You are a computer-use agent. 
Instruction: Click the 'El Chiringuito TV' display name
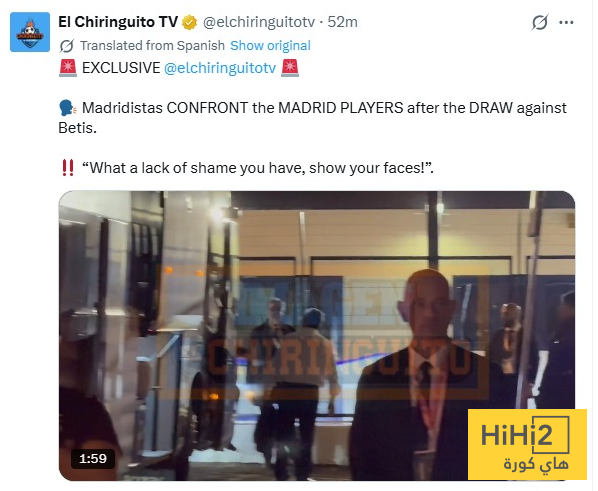[118, 22]
